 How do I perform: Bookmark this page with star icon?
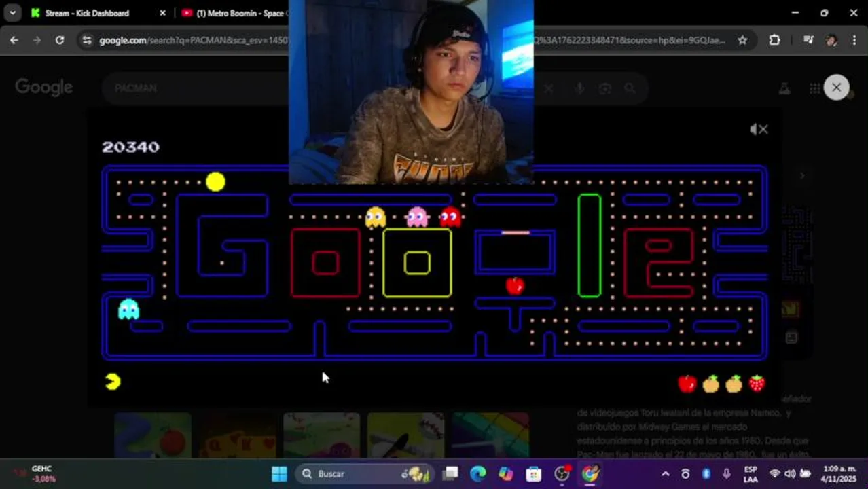(742, 40)
